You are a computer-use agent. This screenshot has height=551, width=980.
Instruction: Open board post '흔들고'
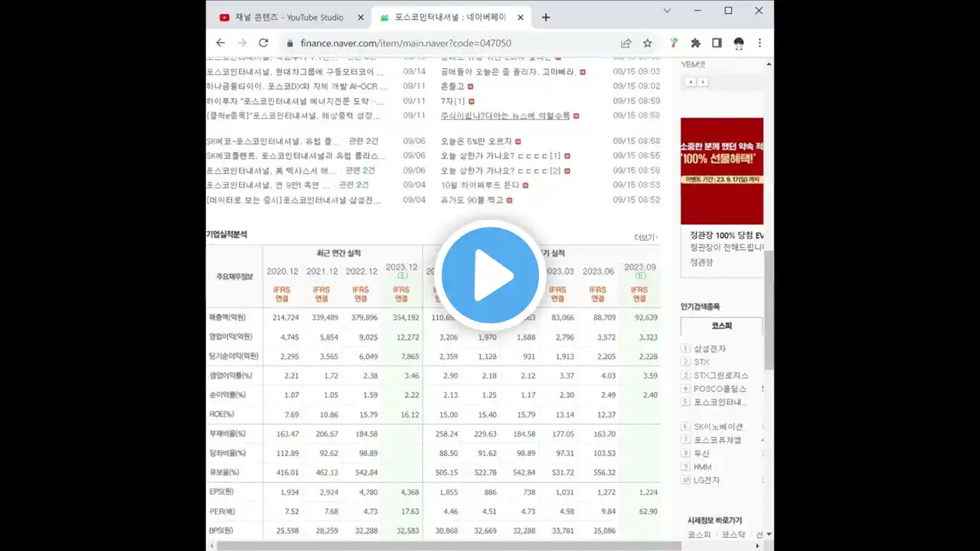click(x=452, y=86)
